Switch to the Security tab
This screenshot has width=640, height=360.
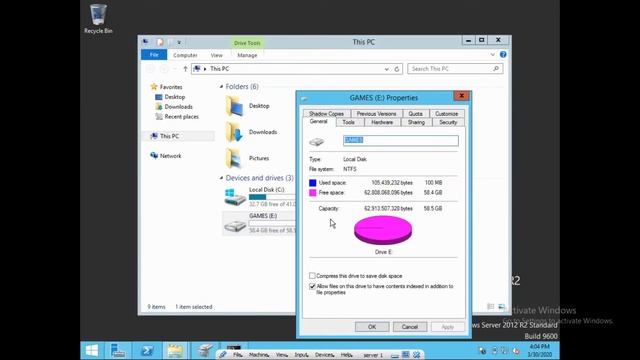pos(448,122)
